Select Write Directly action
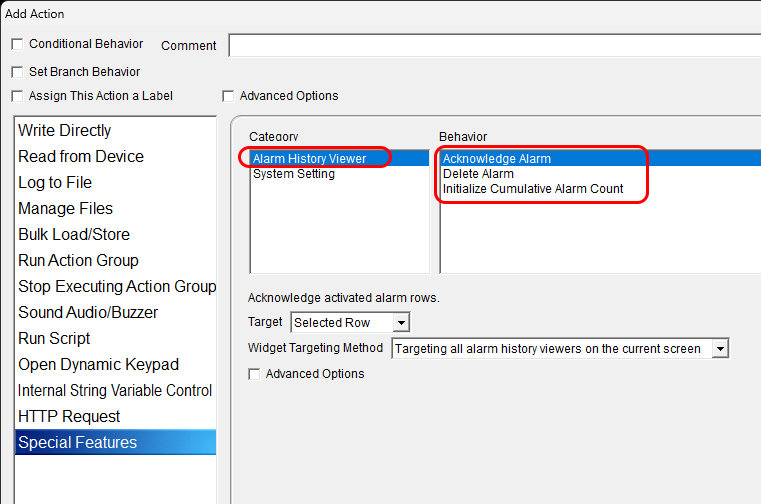 point(65,131)
